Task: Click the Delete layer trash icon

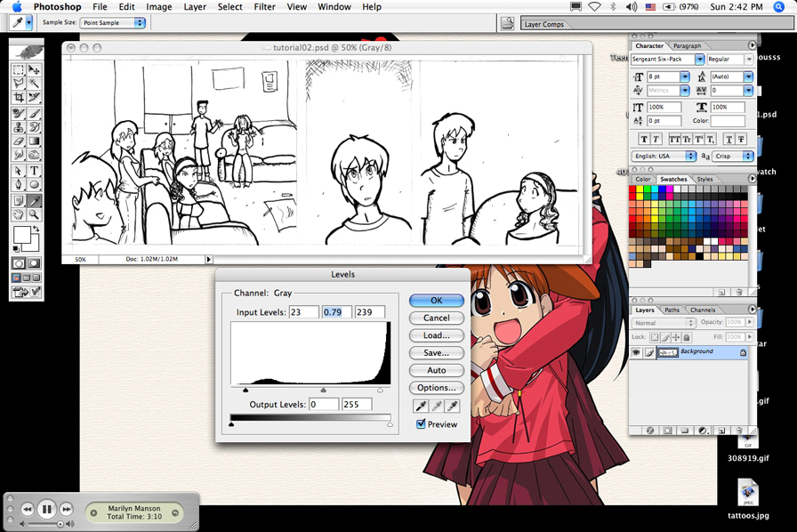Action: [738, 431]
